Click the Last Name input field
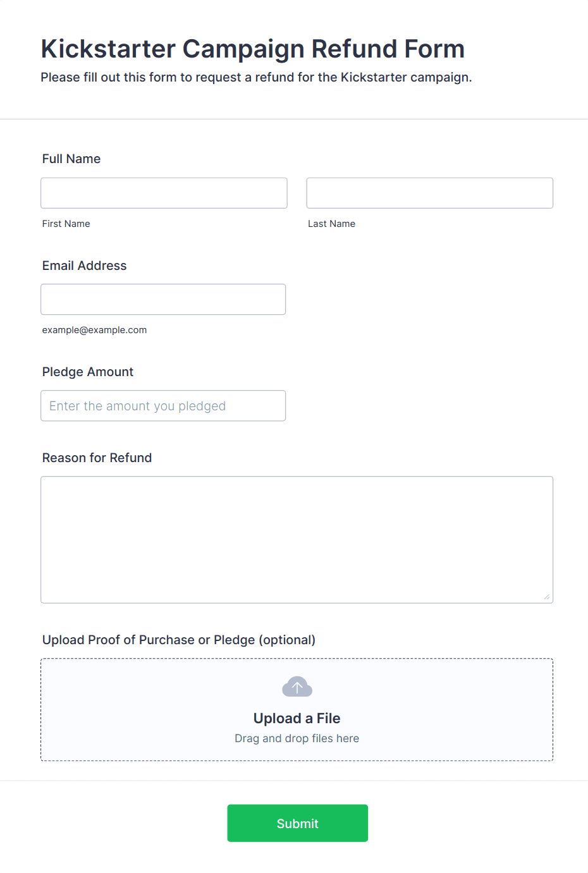Viewport: 588px width, 873px height. point(430,193)
